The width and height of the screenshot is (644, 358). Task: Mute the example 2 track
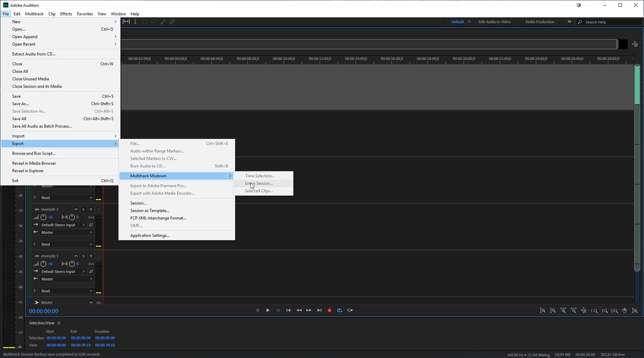click(x=76, y=209)
